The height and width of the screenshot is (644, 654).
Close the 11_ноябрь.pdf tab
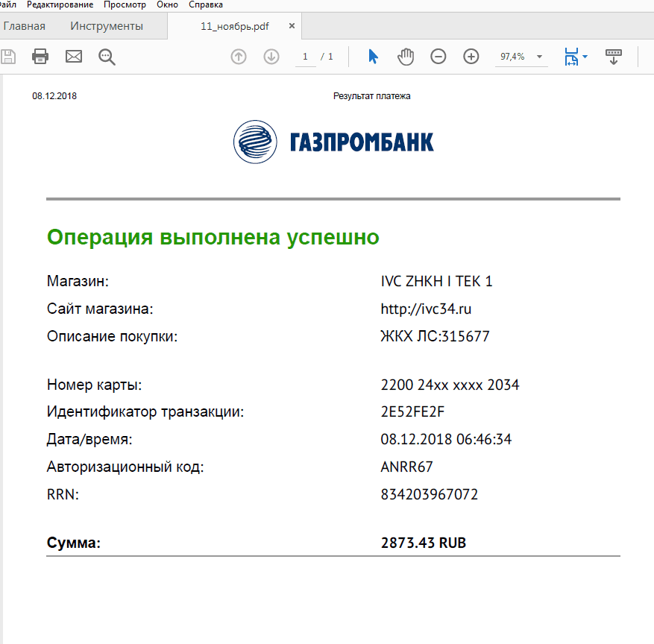click(292, 26)
